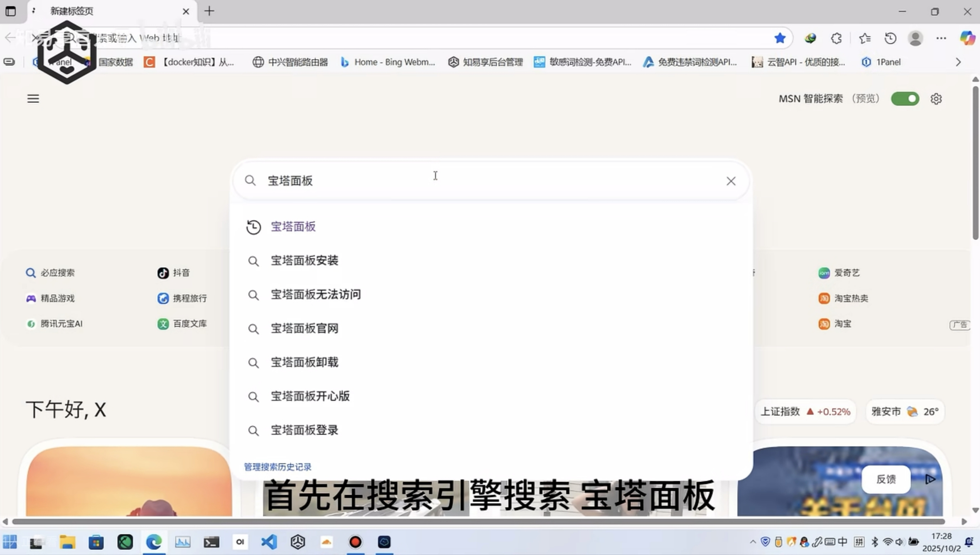The width and height of the screenshot is (980, 555).
Task: Click 管理搜索历史记录 link
Action: [278, 467]
